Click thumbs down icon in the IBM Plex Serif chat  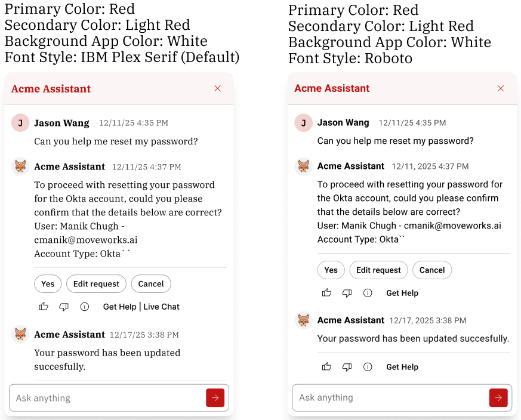pyautogui.click(x=64, y=307)
